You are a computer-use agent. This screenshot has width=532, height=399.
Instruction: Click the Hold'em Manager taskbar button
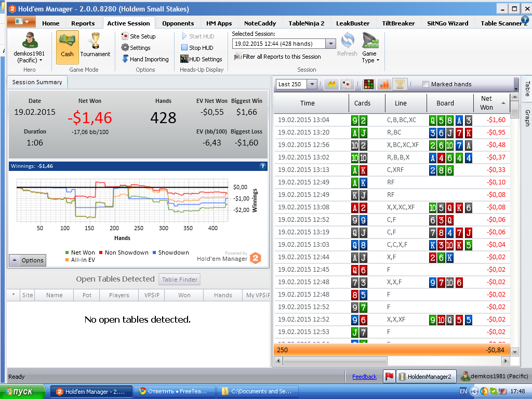[x=91, y=391]
